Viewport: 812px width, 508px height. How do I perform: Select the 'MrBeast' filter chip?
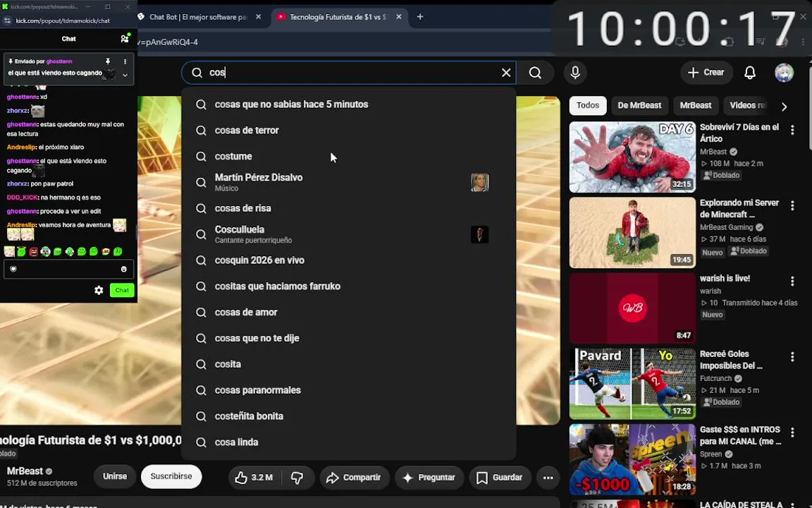pos(696,105)
